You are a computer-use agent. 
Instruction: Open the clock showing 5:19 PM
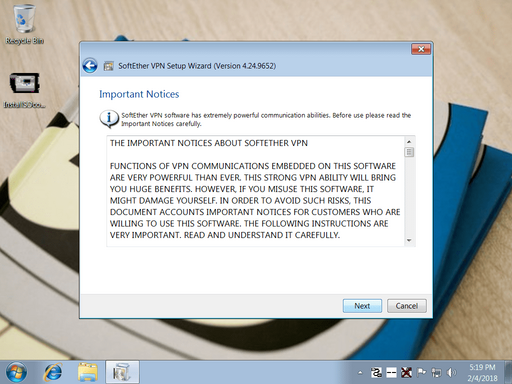coord(482,372)
